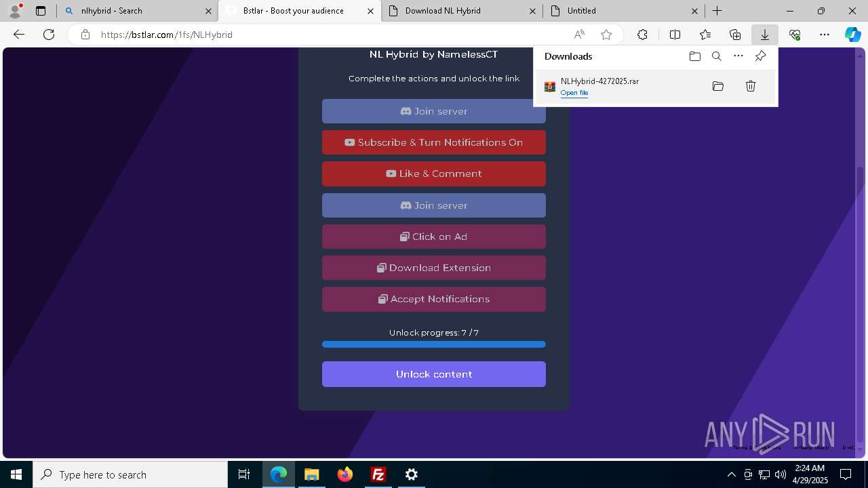
Task: Open the Extensions puzzle icon
Action: [x=642, y=35]
